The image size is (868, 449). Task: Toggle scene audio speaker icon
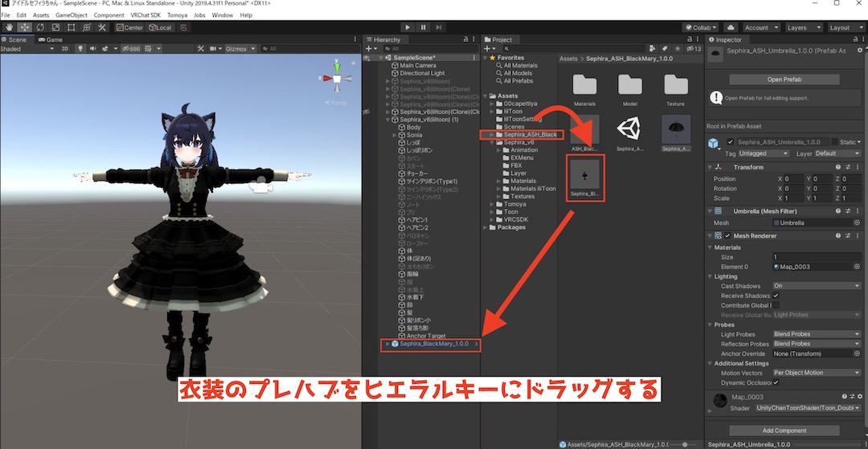(92, 49)
